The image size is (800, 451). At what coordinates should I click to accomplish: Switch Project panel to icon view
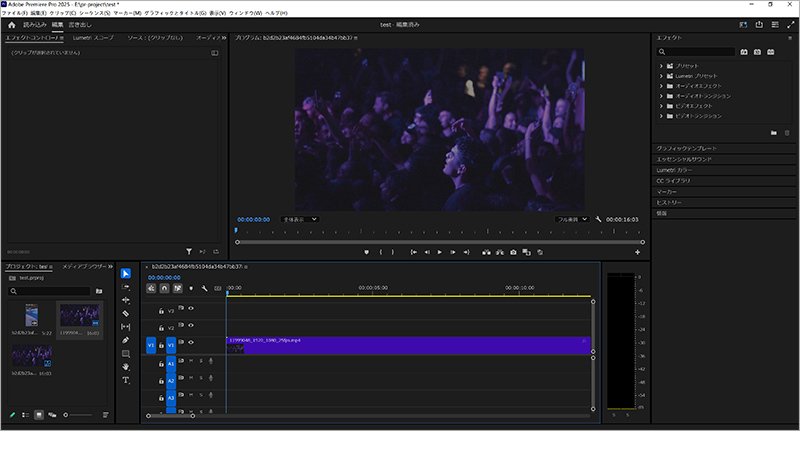pyautogui.click(x=39, y=415)
